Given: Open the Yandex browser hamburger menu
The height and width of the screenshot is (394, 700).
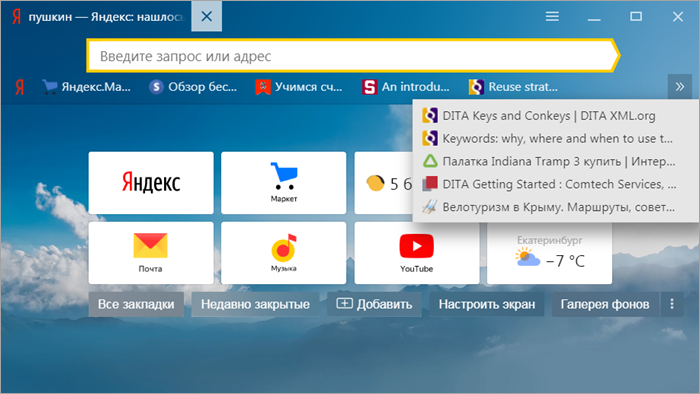Looking at the screenshot, I should (552, 17).
